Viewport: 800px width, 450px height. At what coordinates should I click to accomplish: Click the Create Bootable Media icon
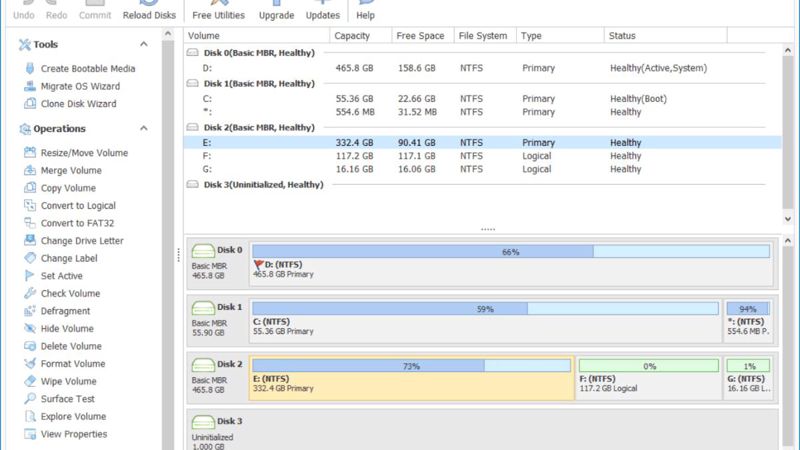pyautogui.click(x=30, y=68)
